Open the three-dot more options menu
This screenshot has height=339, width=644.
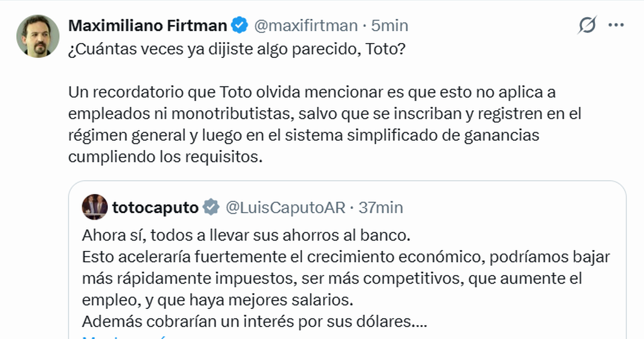click(x=616, y=25)
